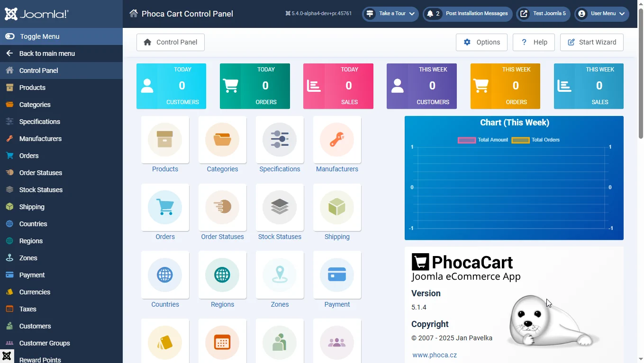The width and height of the screenshot is (644, 363).
Task: Open the Categories folder tile
Action: point(222,140)
